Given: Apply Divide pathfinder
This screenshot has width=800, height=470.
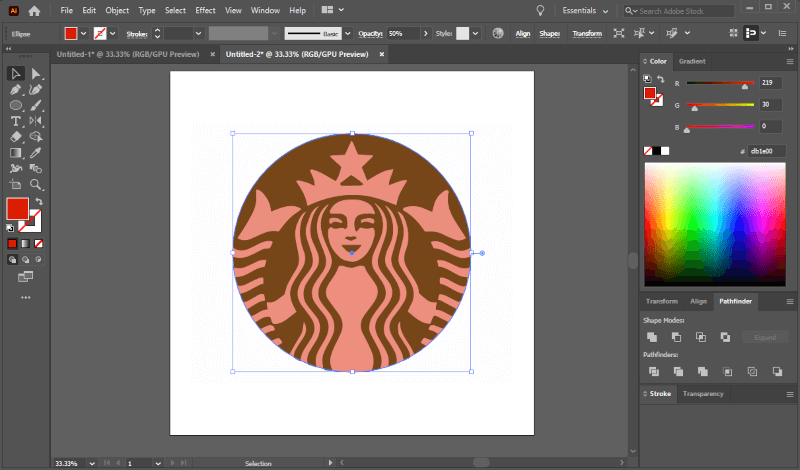Looking at the screenshot, I should tap(654, 372).
